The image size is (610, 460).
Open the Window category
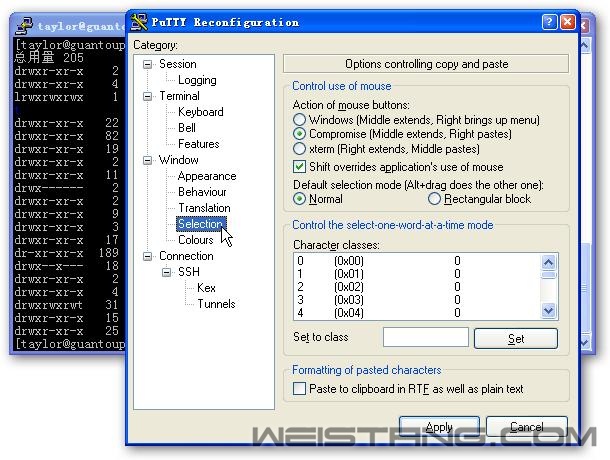(179, 160)
